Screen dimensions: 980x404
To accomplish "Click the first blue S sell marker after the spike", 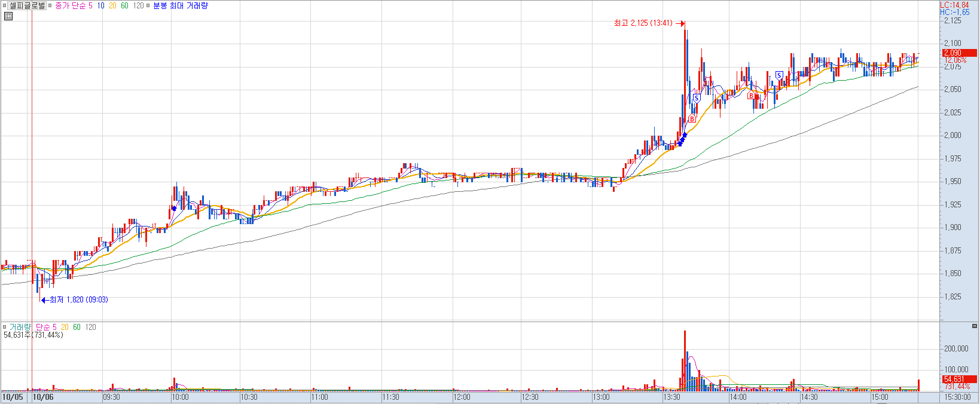I will tap(697, 98).
